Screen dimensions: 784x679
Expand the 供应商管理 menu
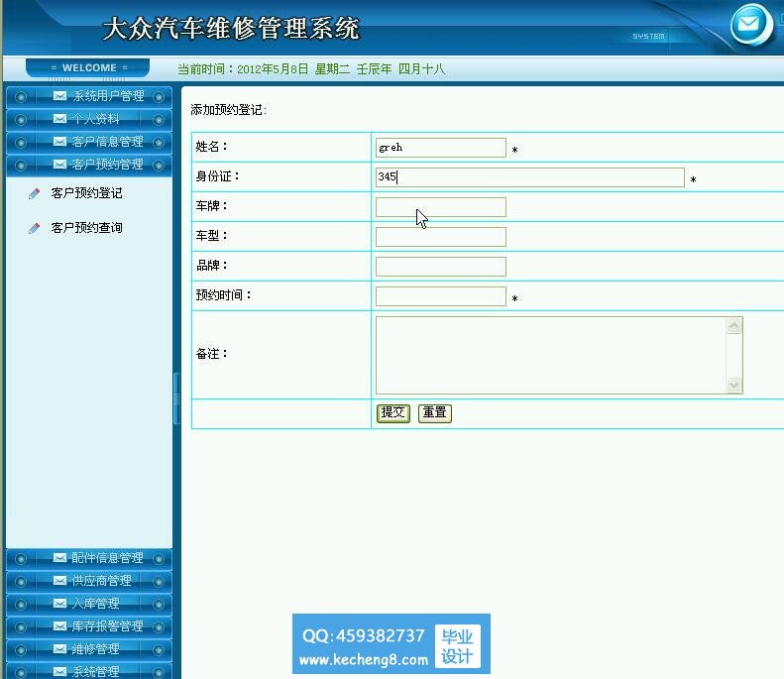coord(89,582)
